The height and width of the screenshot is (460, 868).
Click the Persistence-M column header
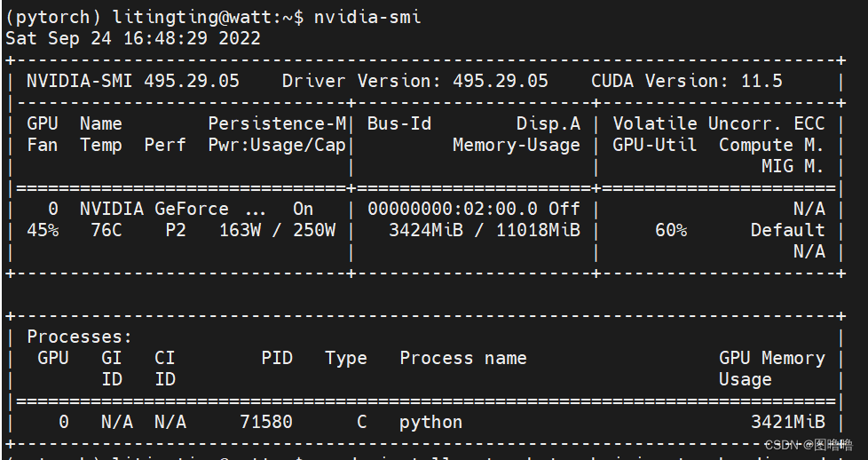pyautogui.click(x=278, y=123)
